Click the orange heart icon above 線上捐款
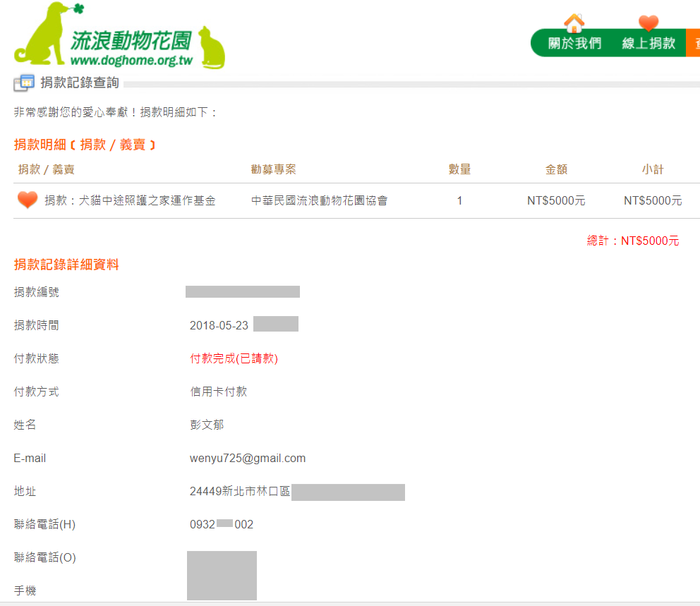The width and height of the screenshot is (700, 606). pos(648,23)
